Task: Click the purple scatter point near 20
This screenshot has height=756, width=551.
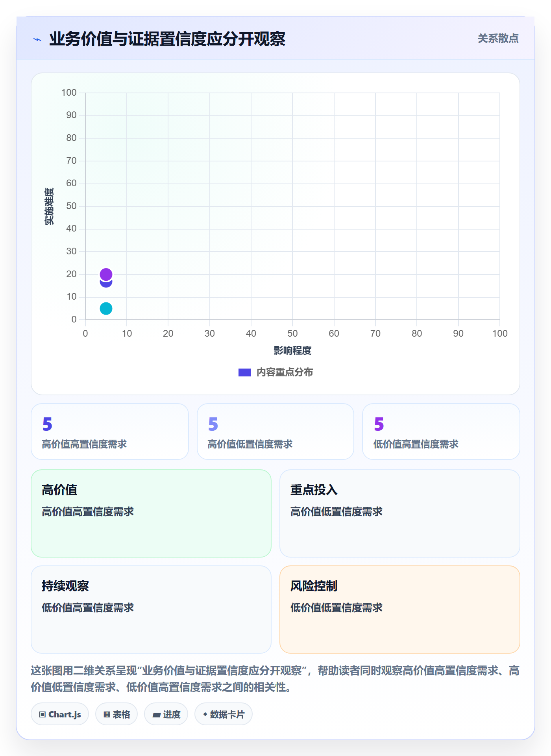Action: [106, 274]
